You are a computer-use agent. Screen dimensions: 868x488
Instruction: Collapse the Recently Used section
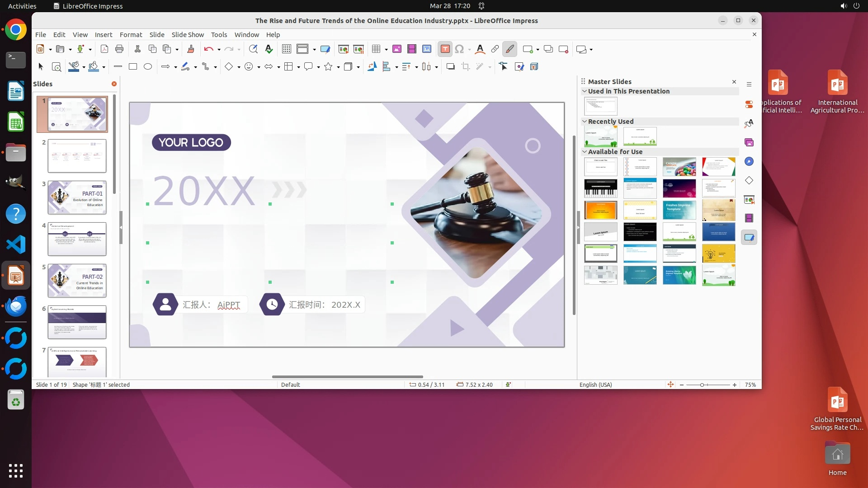click(585, 122)
